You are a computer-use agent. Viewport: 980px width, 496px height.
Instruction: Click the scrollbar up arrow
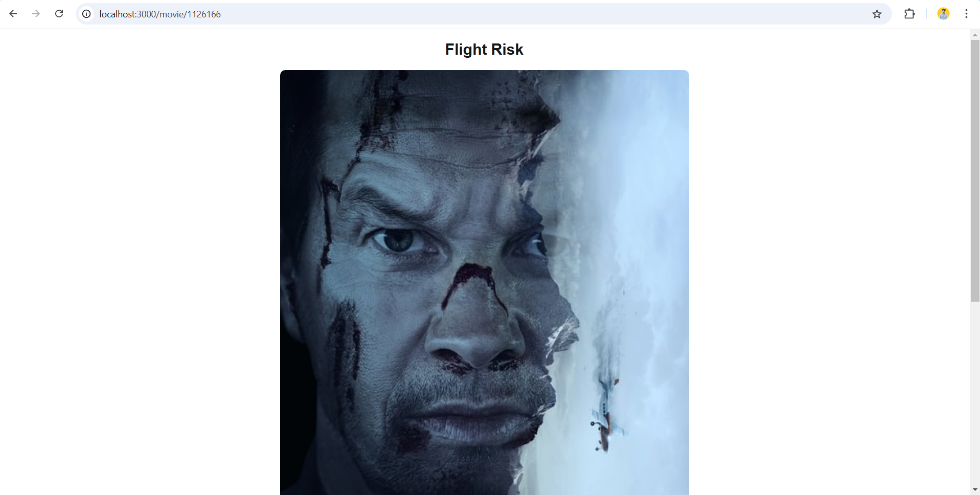[x=975, y=35]
